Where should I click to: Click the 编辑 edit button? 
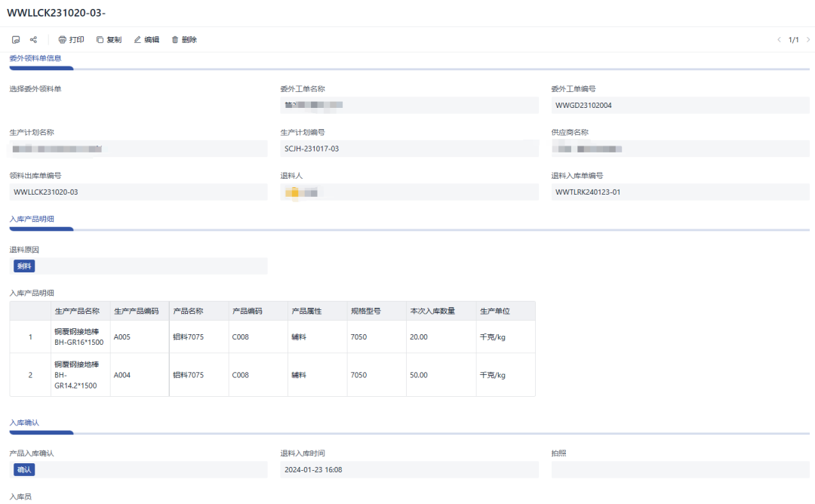click(146, 40)
